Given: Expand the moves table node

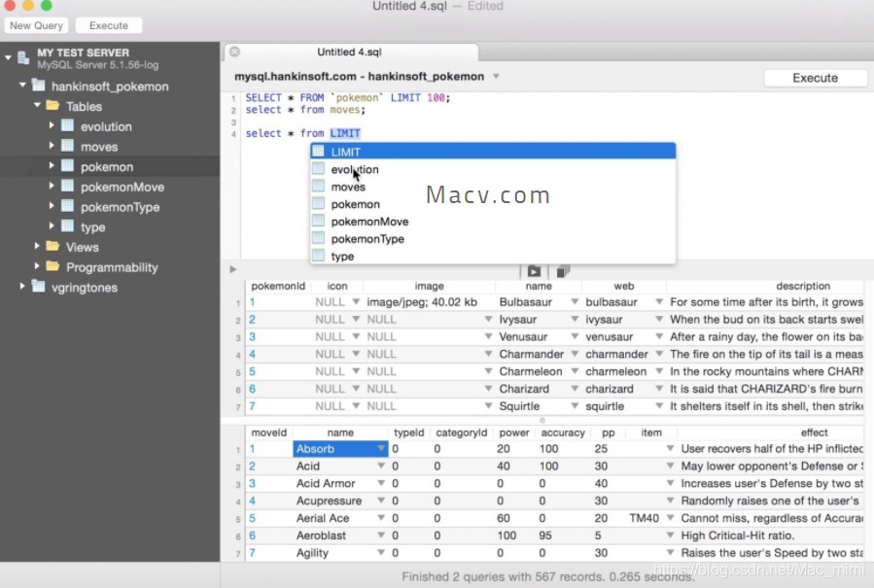Looking at the screenshot, I should 52,146.
